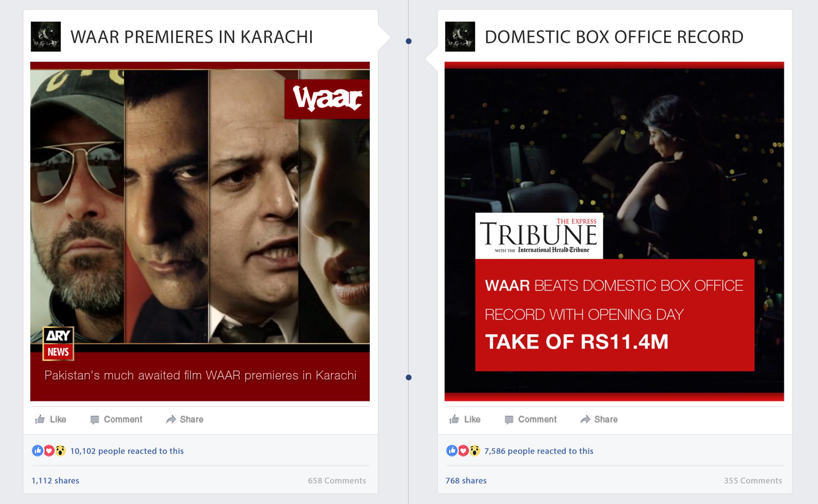Click the wow reaction emoji on the Box Office post
This screenshot has width=818, height=504.
475,450
